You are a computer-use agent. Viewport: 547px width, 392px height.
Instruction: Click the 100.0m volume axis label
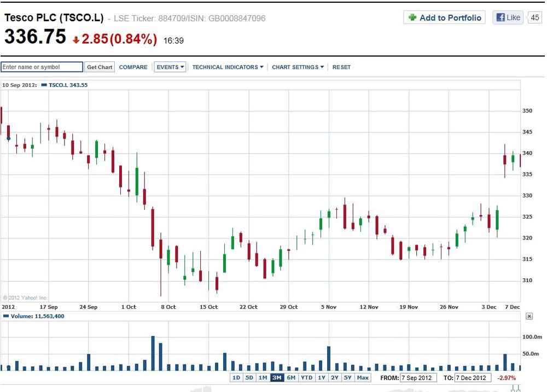pos(532,337)
